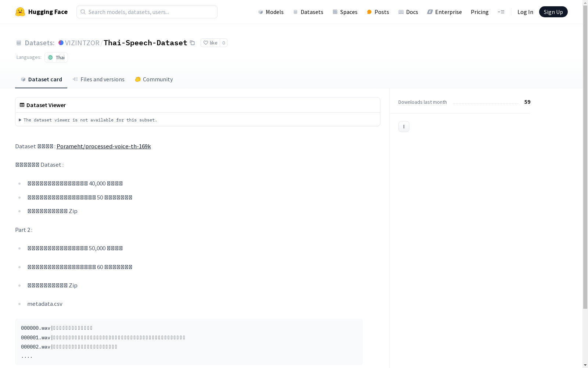
Task: Open Porameht/processed-voice-th-169k dataset link
Action: point(104,146)
